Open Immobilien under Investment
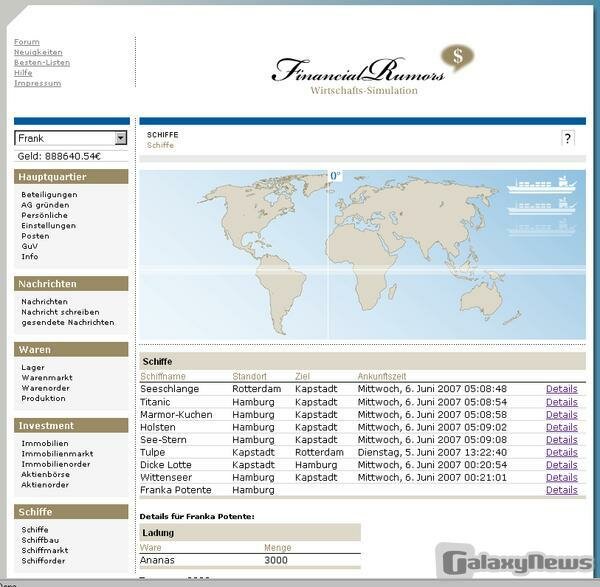This screenshot has height=587, width=600. pyautogui.click(x=45, y=443)
